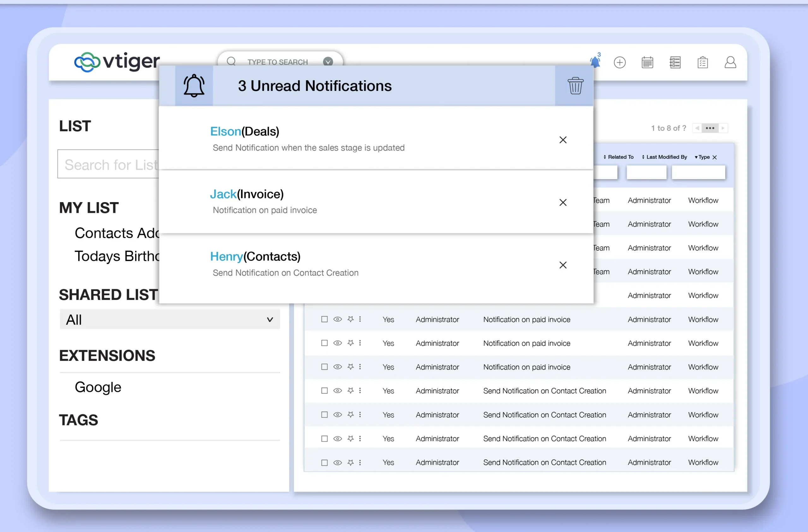Viewport: 808px width, 532px height.
Task: Open the Jack invoice notification link
Action: (x=223, y=194)
